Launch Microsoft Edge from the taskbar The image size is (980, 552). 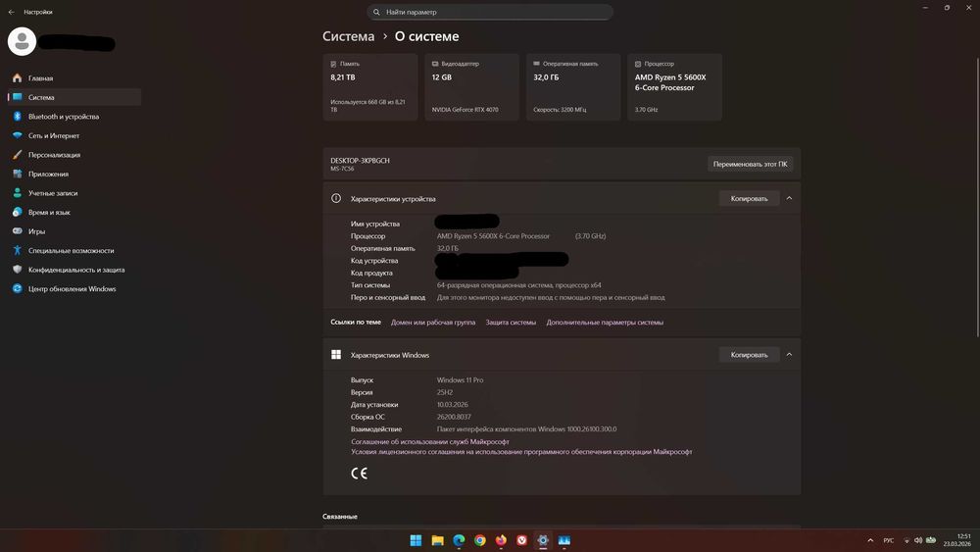click(x=459, y=541)
